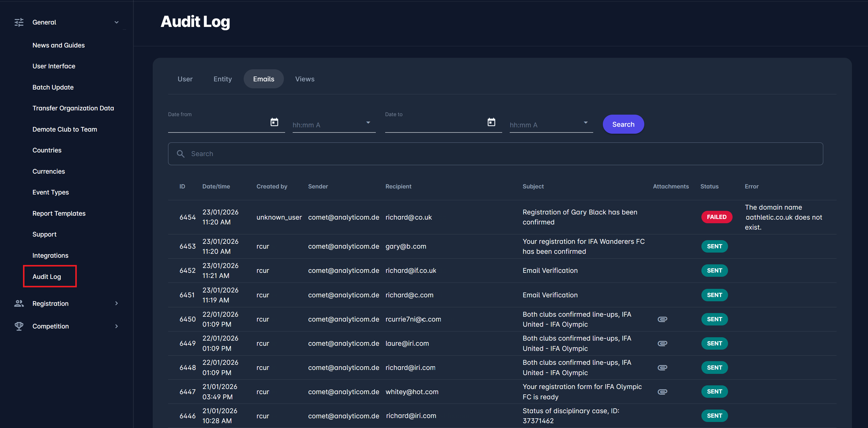Collapse the General menu chevron
The width and height of the screenshot is (868, 428).
pos(117,22)
